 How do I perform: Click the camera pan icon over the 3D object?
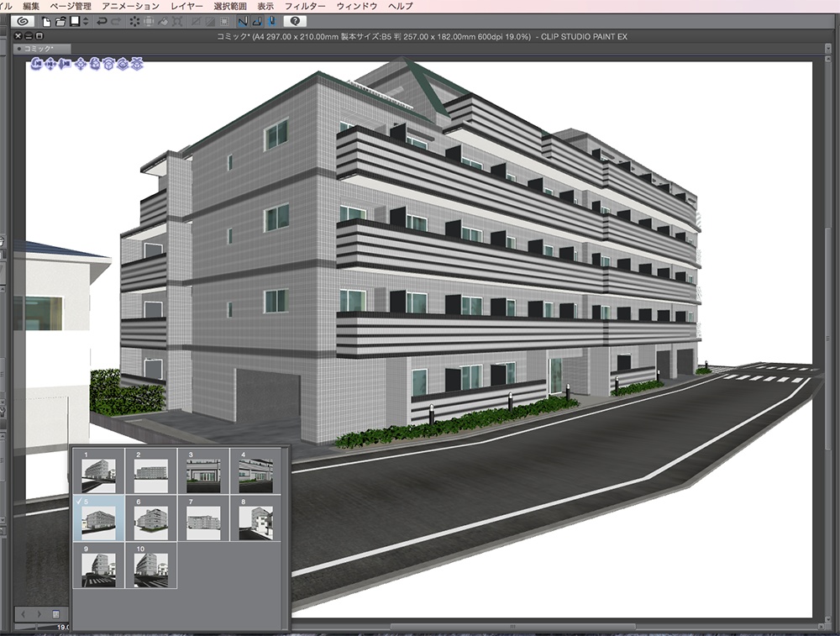tap(49, 65)
